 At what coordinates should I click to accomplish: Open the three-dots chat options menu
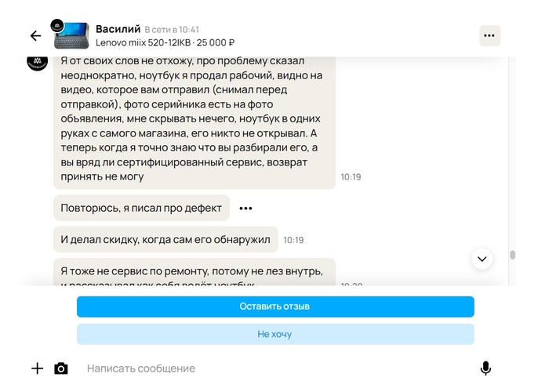489,36
